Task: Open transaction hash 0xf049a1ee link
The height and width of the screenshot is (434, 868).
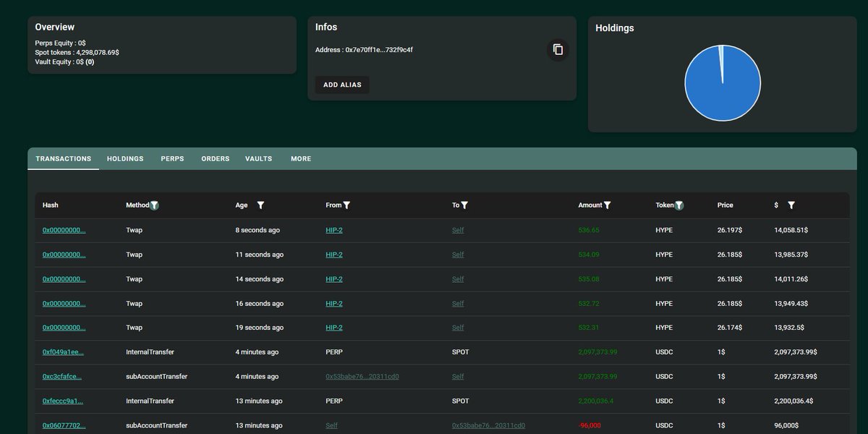Action: (63, 352)
